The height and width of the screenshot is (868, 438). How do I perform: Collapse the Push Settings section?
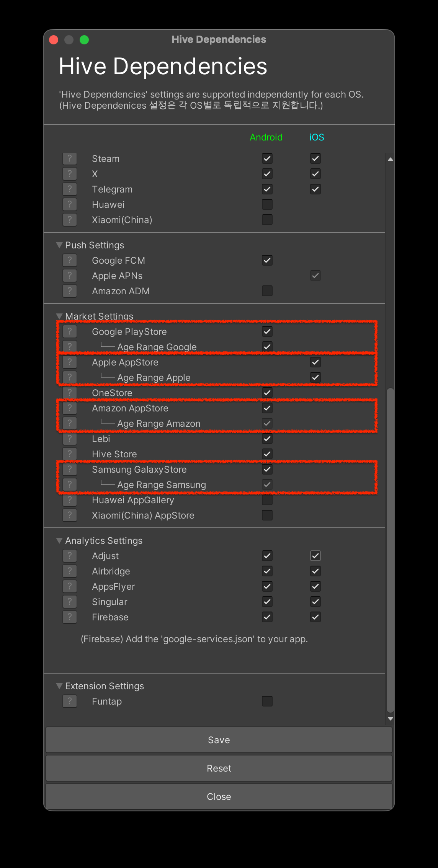click(59, 245)
